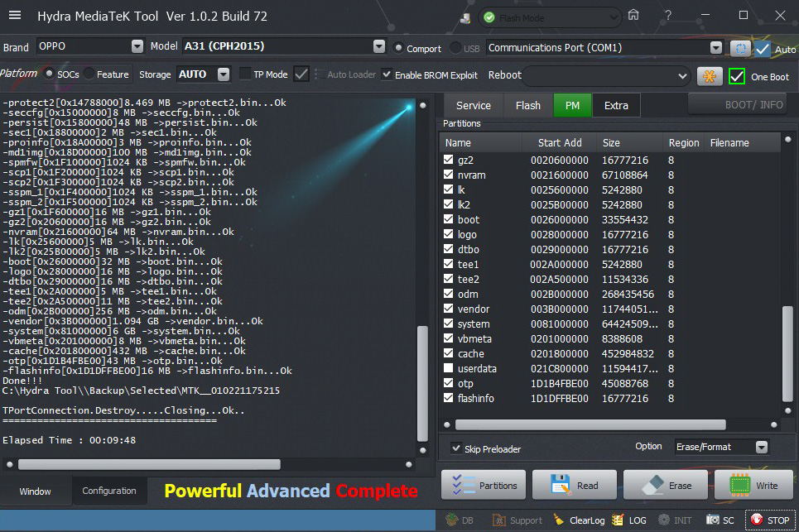This screenshot has width=799, height=532.
Task: Click the backup path line in log
Action: click(x=141, y=391)
